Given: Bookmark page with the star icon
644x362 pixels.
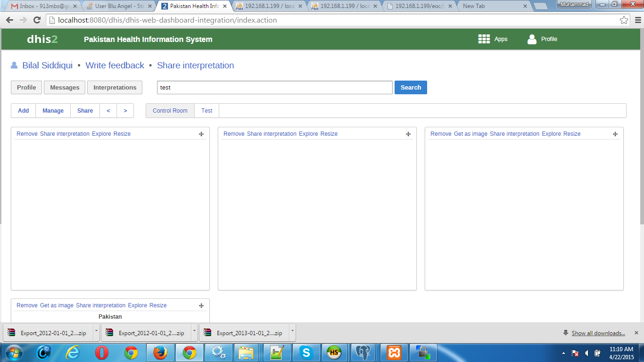Looking at the screenshot, I should (x=624, y=20).
